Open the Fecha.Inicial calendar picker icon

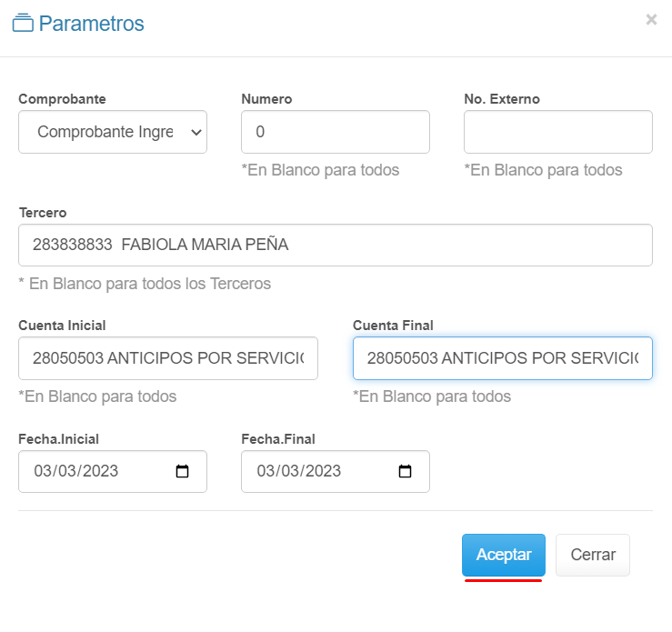182,471
